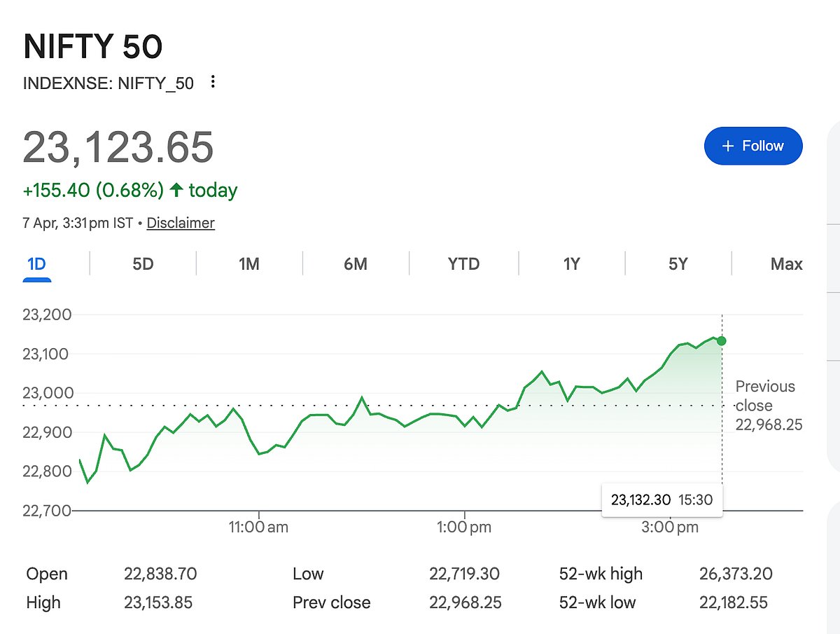Click the green up arrow beside today
Viewport: 840px width, 634px height.
tap(176, 190)
